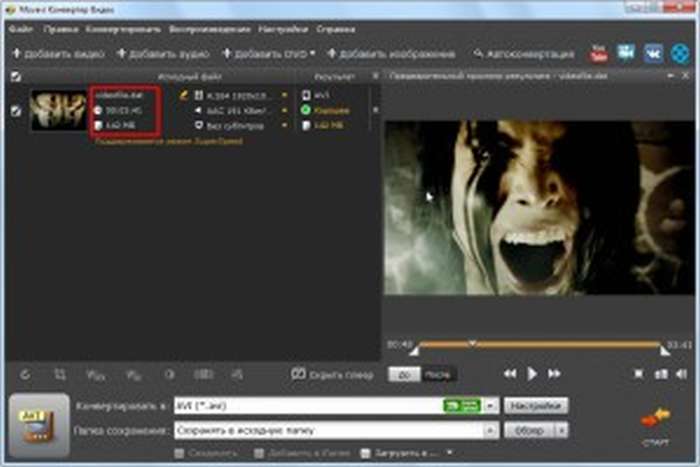Expand the arrow next to Обзор
Viewport: 700px width, 467px height.
click(561, 431)
